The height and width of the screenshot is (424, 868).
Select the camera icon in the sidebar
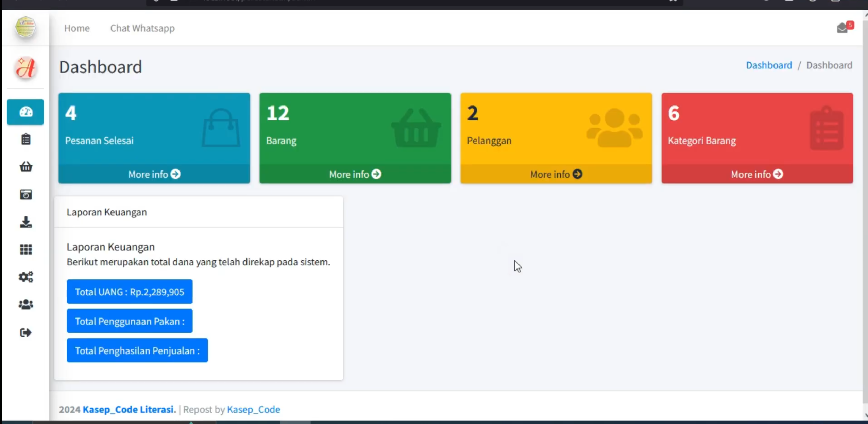point(26,195)
